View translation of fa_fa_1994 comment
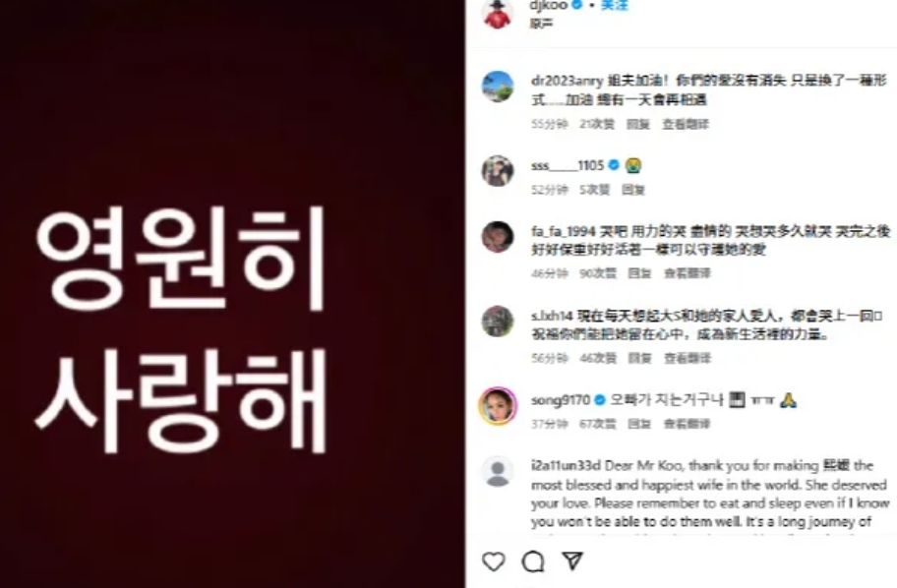The height and width of the screenshot is (588, 897). pyautogui.click(x=688, y=273)
